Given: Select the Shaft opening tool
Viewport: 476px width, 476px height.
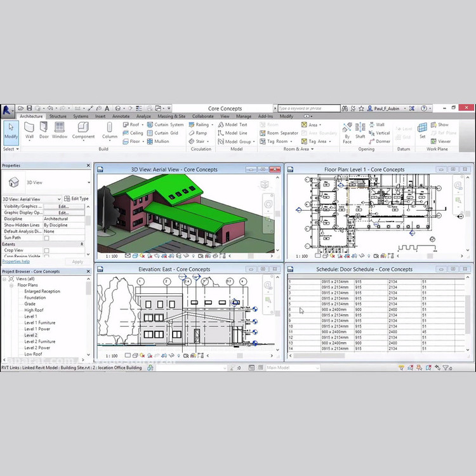Looking at the screenshot, I should 360,129.
